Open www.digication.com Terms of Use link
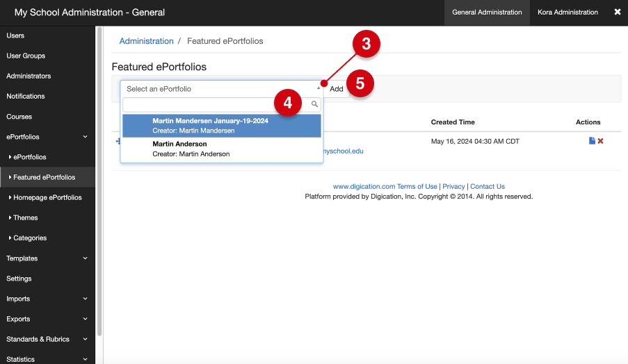This screenshot has height=364, width=628. tap(385, 186)
